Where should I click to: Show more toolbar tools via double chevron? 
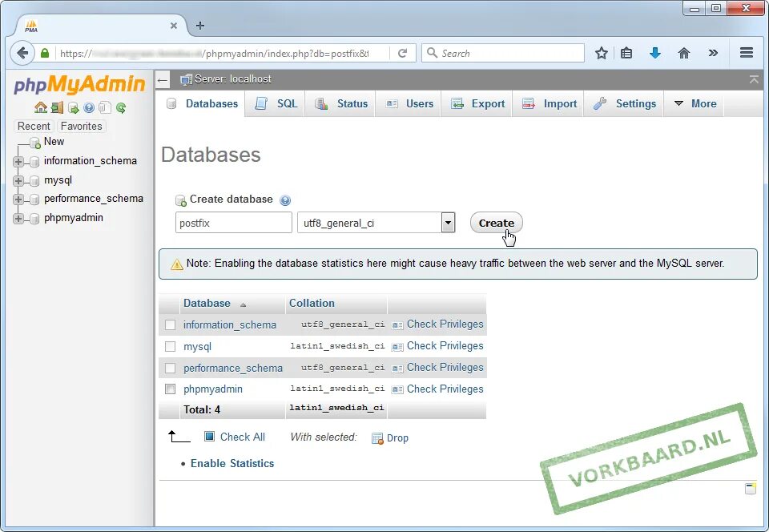pos(713,53)
